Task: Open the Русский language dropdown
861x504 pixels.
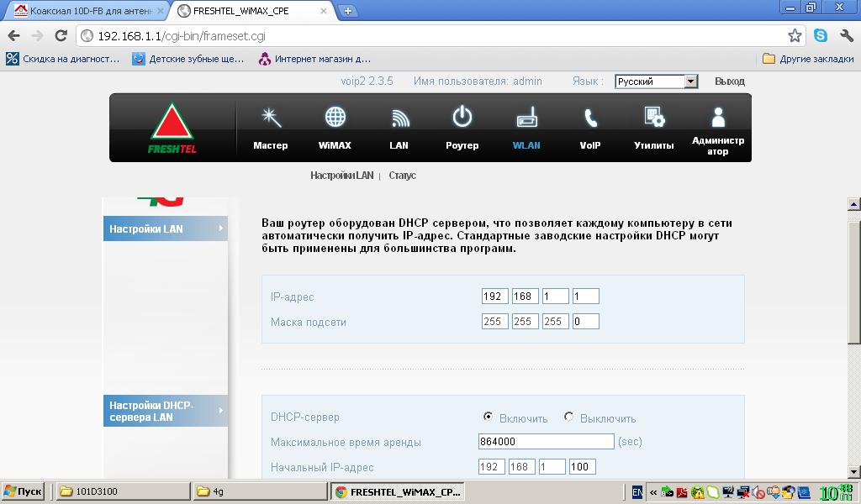Action: (656, 81)
